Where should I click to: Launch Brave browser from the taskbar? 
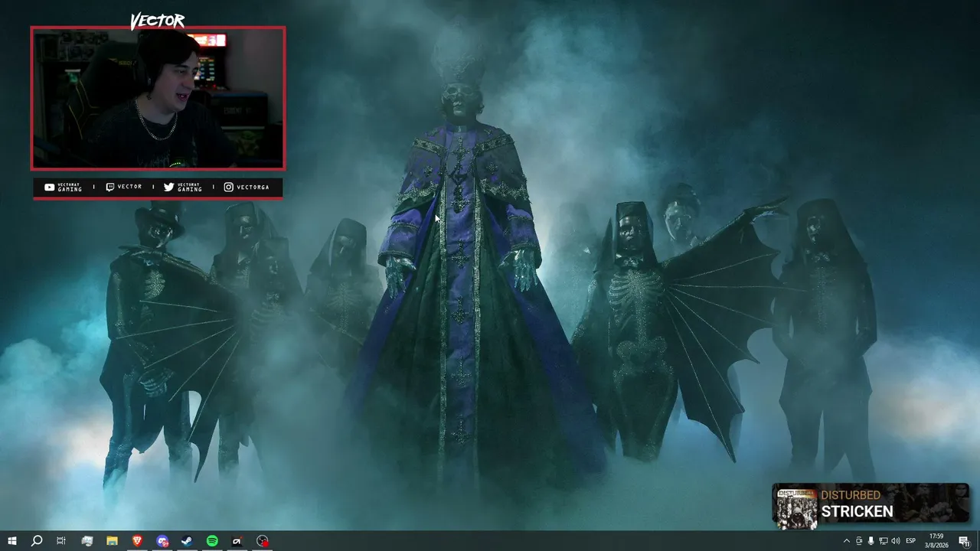tap(137, 541)
